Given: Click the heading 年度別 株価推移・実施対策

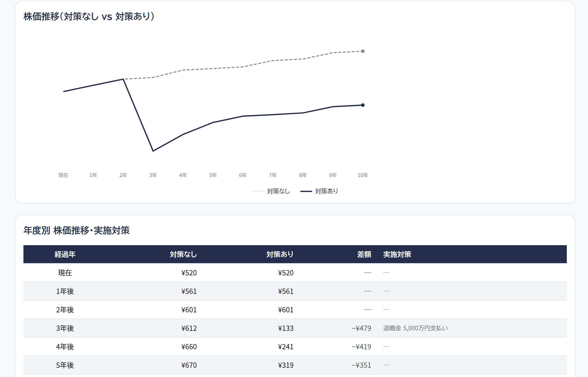Looking at the screenshot, I should [x=77, y=230].
